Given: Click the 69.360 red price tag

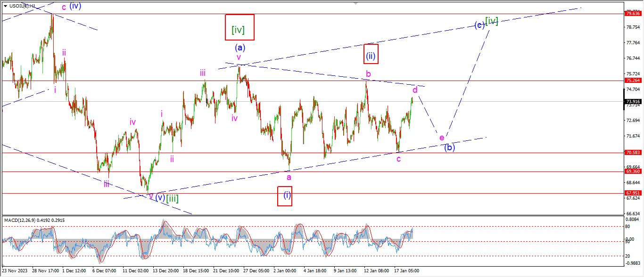Looking at the screenshot, I should (x=633, y=171).
